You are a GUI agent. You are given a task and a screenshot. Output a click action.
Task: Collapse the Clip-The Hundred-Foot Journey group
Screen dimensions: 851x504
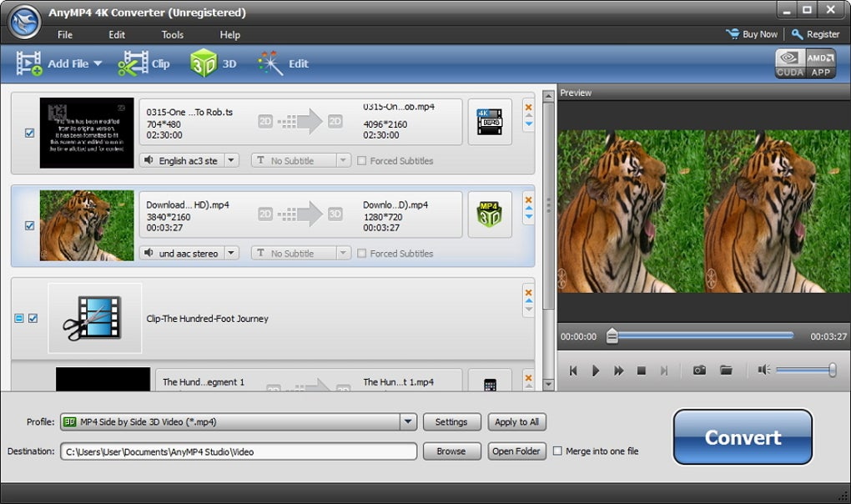click(x=19, y=318)
